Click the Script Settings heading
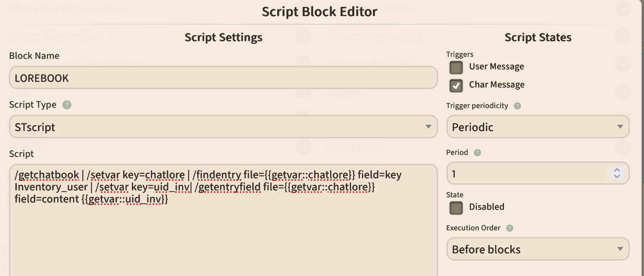Viewport: 644px width, 276px height. [223, 38]
